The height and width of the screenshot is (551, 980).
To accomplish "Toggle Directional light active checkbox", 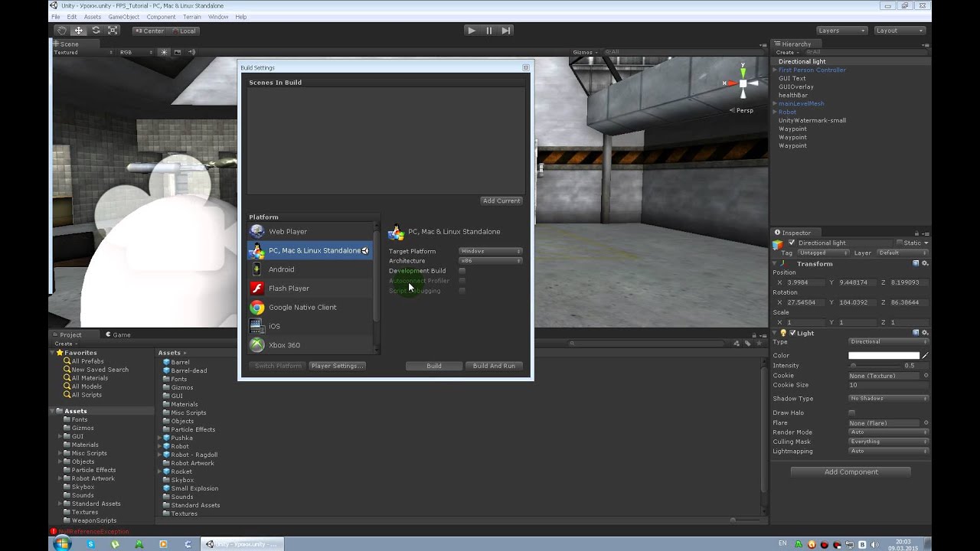I will (792, 243).
